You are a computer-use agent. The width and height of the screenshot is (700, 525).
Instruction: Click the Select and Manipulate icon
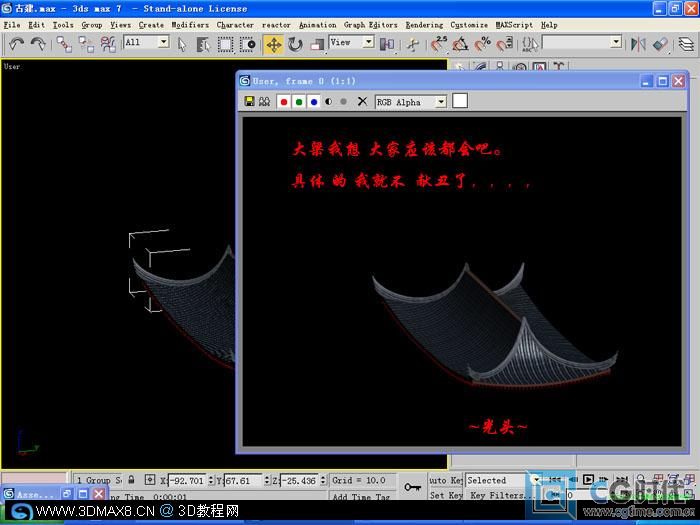412,44
